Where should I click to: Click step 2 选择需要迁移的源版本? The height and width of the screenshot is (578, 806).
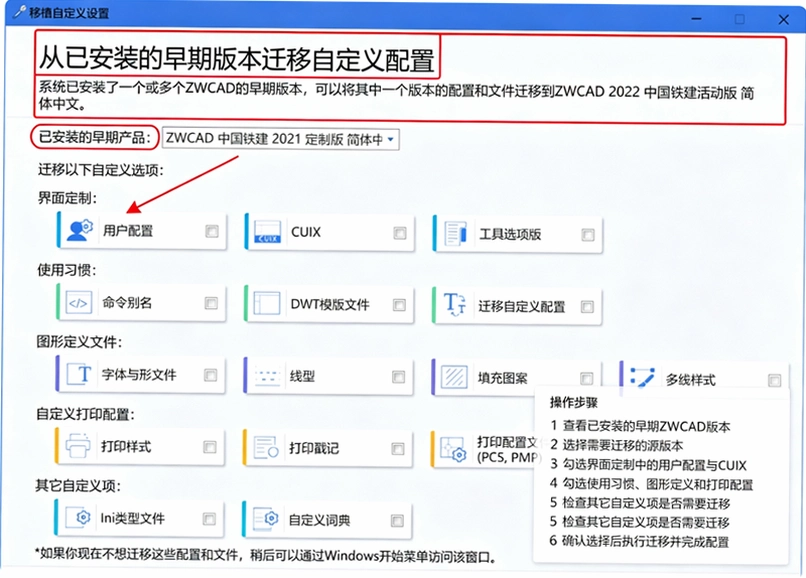click(x=616, y=445)
